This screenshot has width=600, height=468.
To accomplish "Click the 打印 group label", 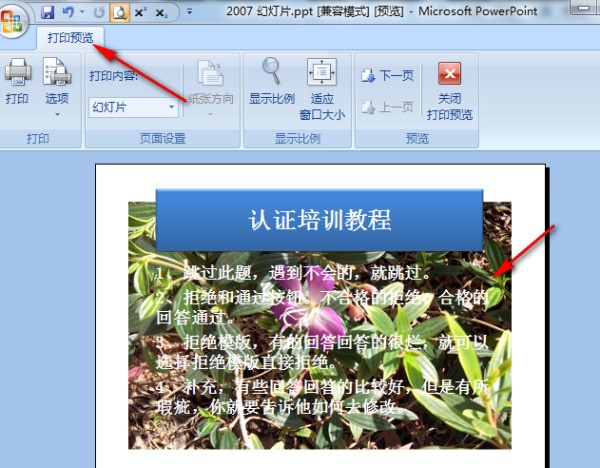I will pyautogui.click(x=38, y=139).
